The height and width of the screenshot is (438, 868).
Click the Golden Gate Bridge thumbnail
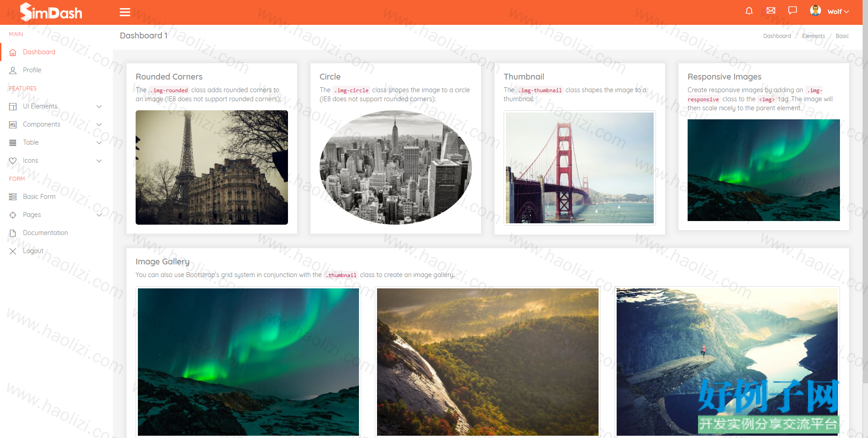(x=580, y=168)
